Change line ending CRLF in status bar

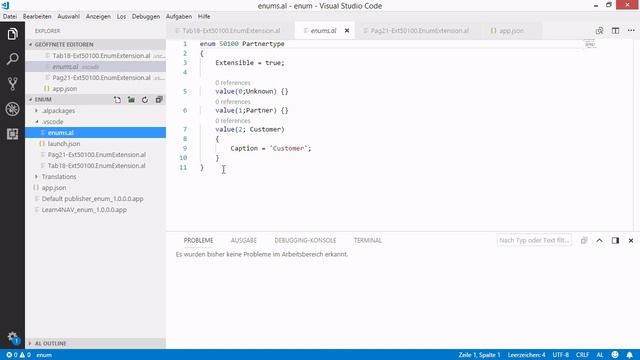click(582, 355)
